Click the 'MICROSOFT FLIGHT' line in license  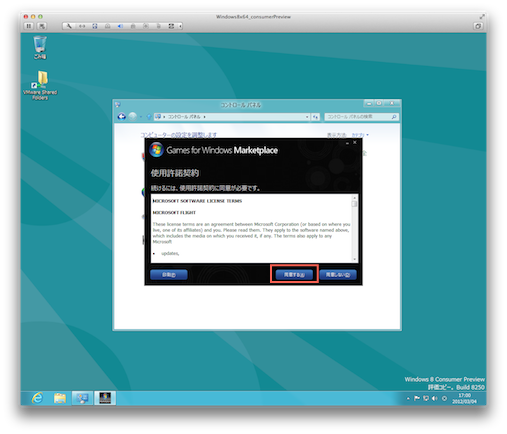174,212
